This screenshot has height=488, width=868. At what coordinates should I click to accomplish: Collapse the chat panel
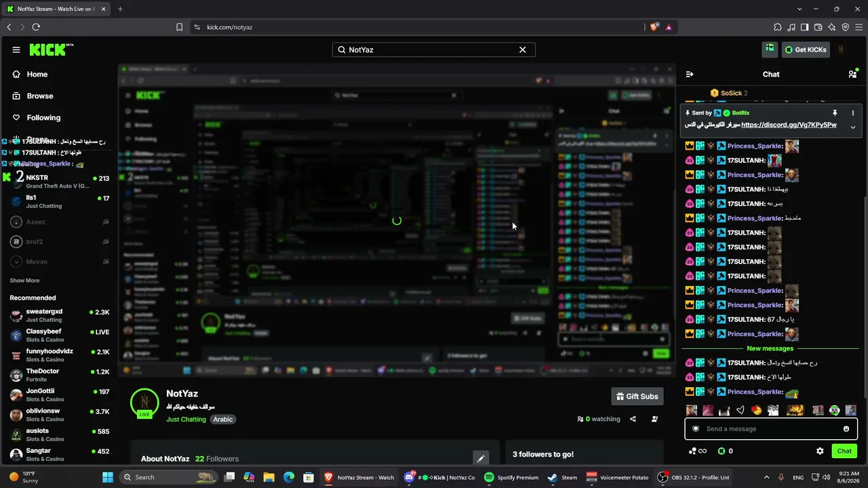[x=690, y=75]
